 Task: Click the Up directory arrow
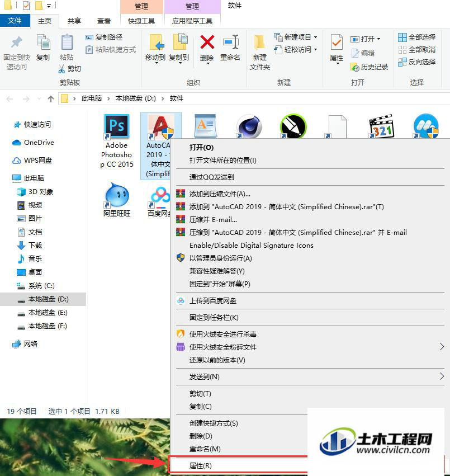click(51, 98)
